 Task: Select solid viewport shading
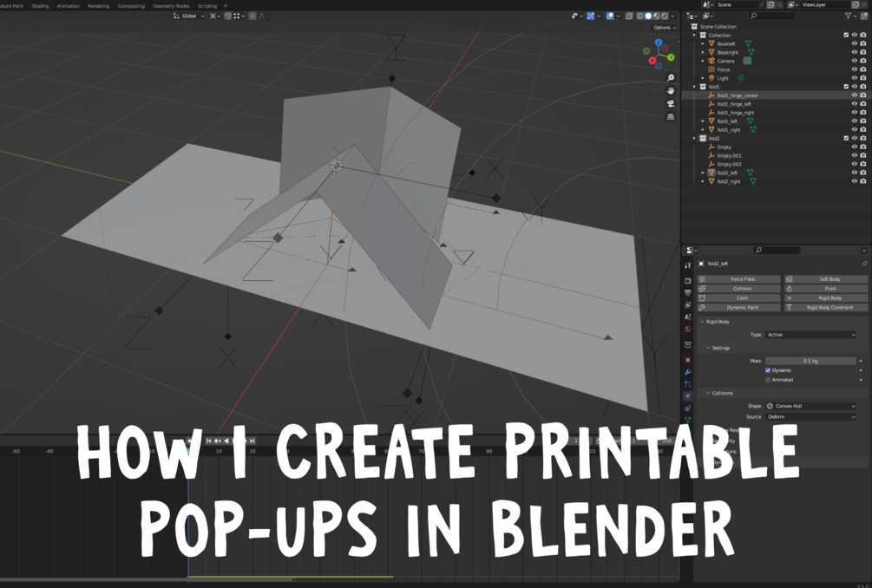[x=648, y=16]
